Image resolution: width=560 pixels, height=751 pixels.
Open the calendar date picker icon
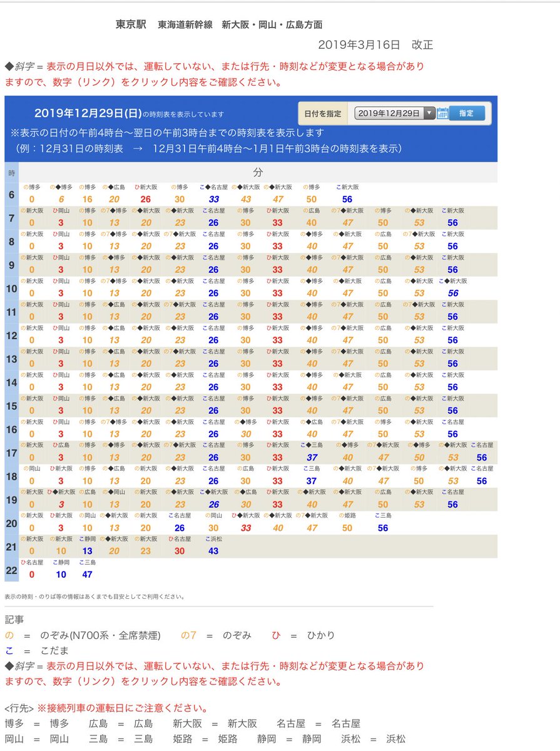pyautogui.click(x=442, y=113)
